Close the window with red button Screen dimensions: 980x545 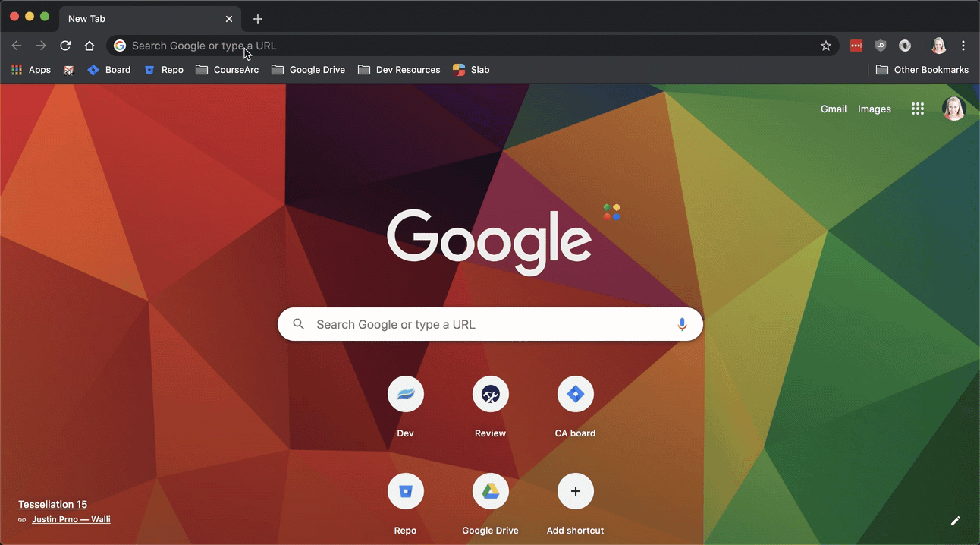pyautogui.click(x=14, y=17)
